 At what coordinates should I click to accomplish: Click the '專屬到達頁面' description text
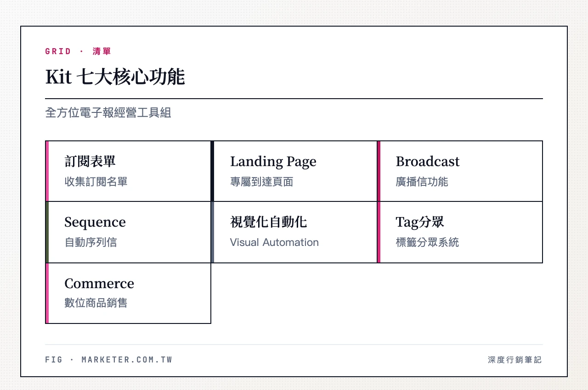pyautogui.click(x=261, y=182)
